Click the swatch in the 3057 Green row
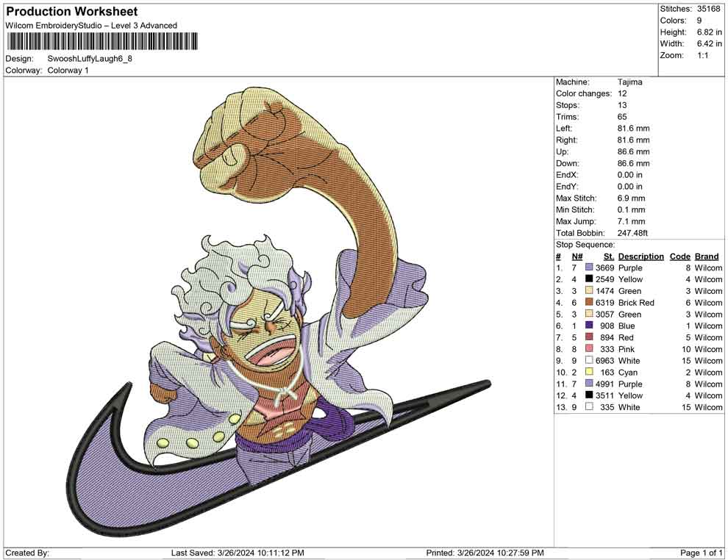This screenshot has height=560, width=728. point(589,314)
